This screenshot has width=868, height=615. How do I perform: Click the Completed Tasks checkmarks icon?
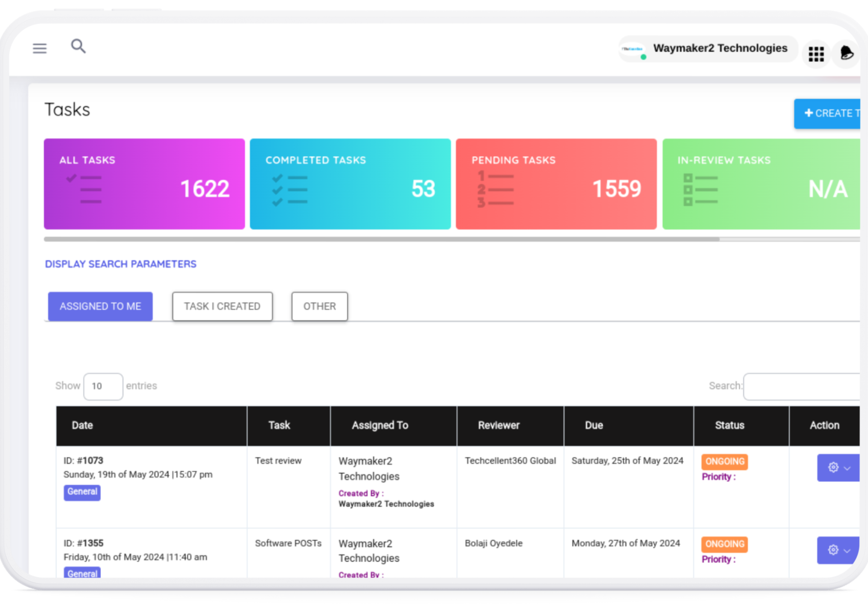click(290, 190)
